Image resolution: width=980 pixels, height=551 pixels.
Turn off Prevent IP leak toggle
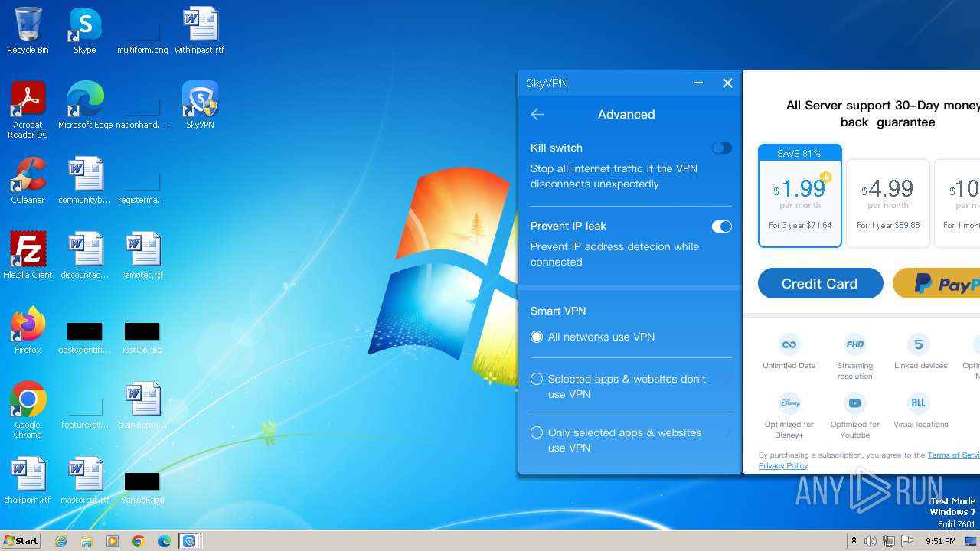[x=721, y=227]
